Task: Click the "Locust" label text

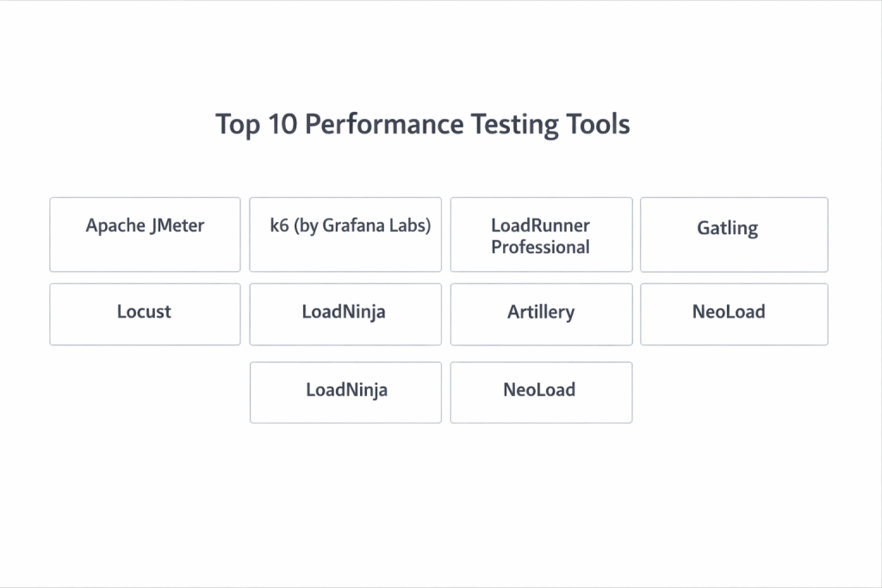Action: (x=144, y=312)
